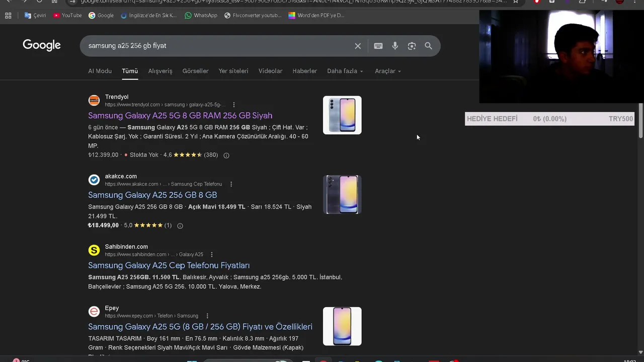Open the YouTube bookmark
Viewport: 644px width, 362px height.
[67, 16]
